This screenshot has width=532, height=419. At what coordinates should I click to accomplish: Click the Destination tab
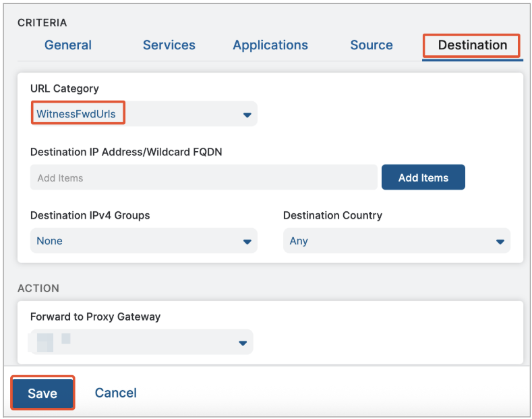click(472, 45)
